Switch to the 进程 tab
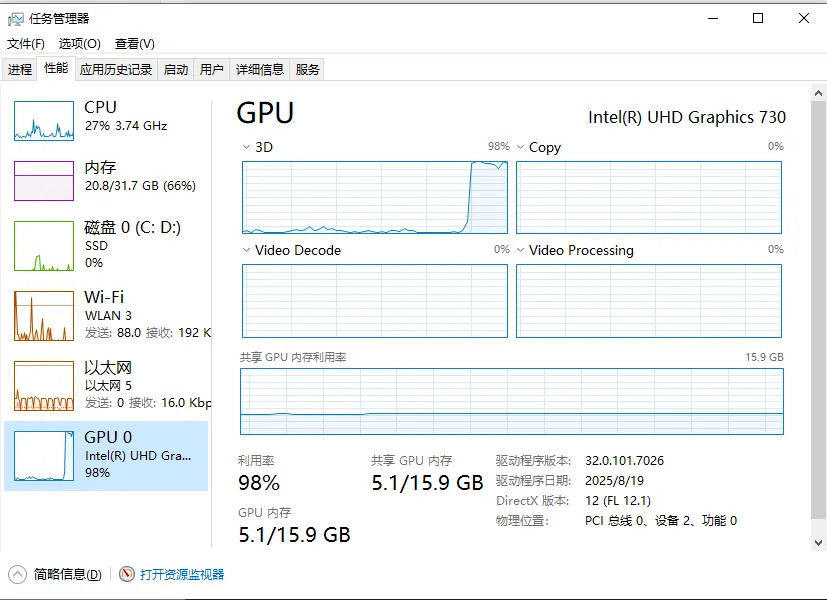Viewport: 827px width, 600px height. point(20,70)
